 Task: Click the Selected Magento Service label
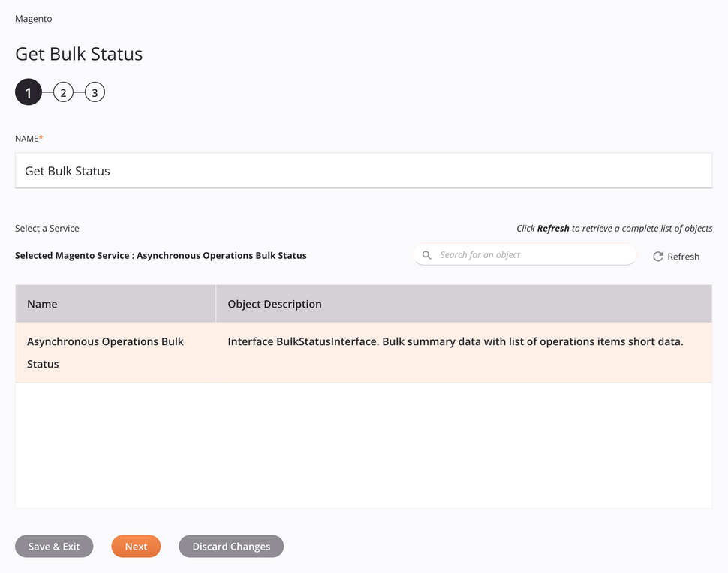[161, 255]
